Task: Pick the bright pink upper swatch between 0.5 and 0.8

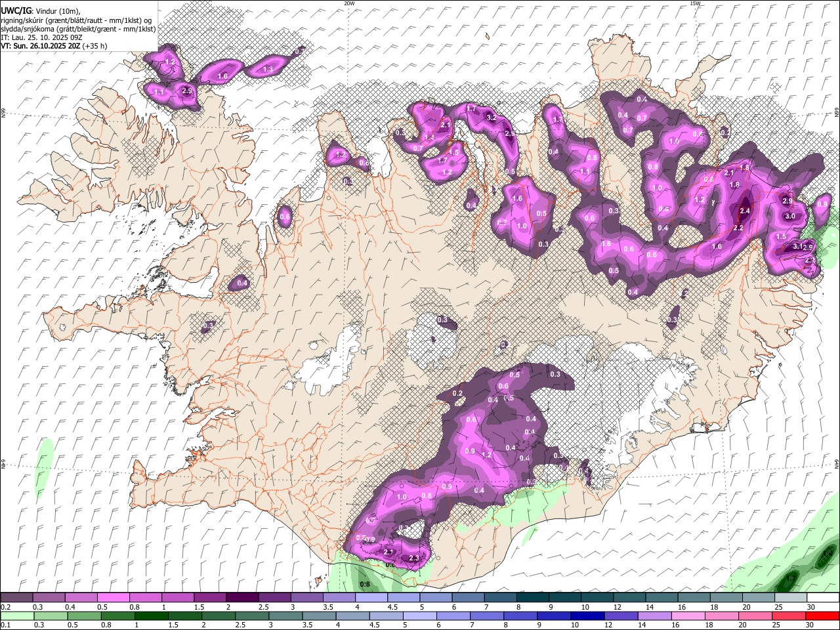Action: click(114, 598)
